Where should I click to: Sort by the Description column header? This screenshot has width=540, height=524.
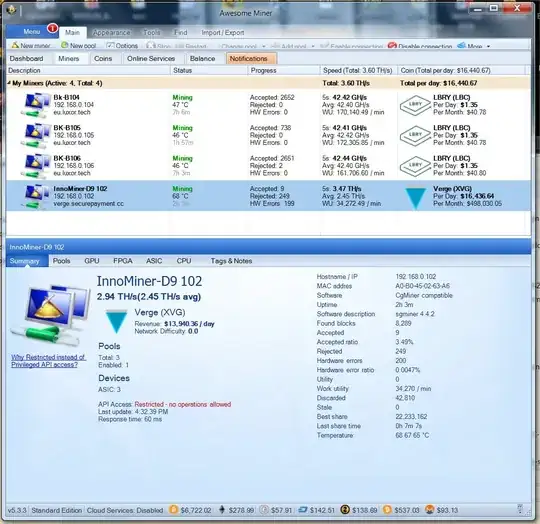(x=88, y=70)
